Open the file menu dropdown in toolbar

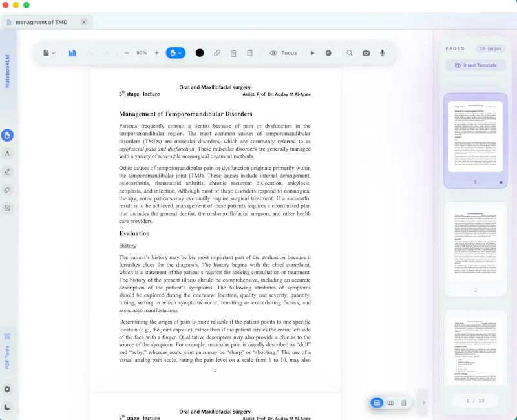pyautogui.click(x=49, y=53)
